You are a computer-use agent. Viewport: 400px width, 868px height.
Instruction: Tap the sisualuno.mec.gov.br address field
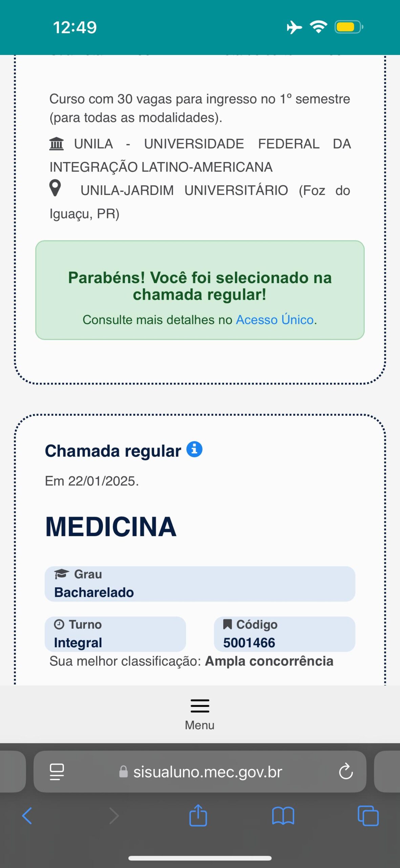pyautogui.click(x=207, y=772)
